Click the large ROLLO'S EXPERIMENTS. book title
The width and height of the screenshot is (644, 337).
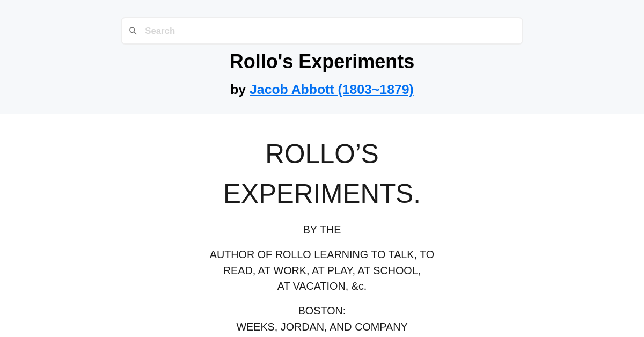322,173
